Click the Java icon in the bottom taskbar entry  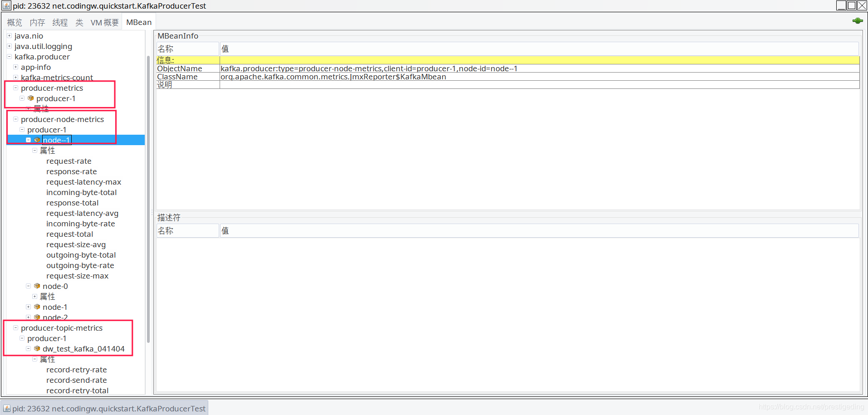pyautogui.click(x=6, y=409)
